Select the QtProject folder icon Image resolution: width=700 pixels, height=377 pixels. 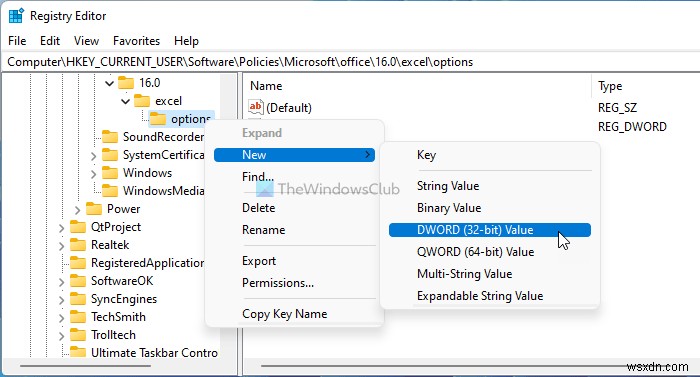coord(78,227)
